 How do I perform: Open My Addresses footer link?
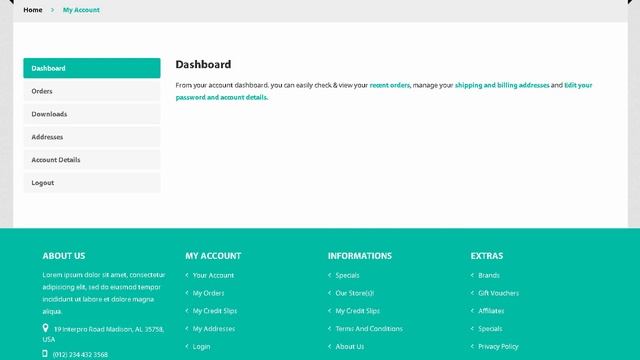point(214,329)
